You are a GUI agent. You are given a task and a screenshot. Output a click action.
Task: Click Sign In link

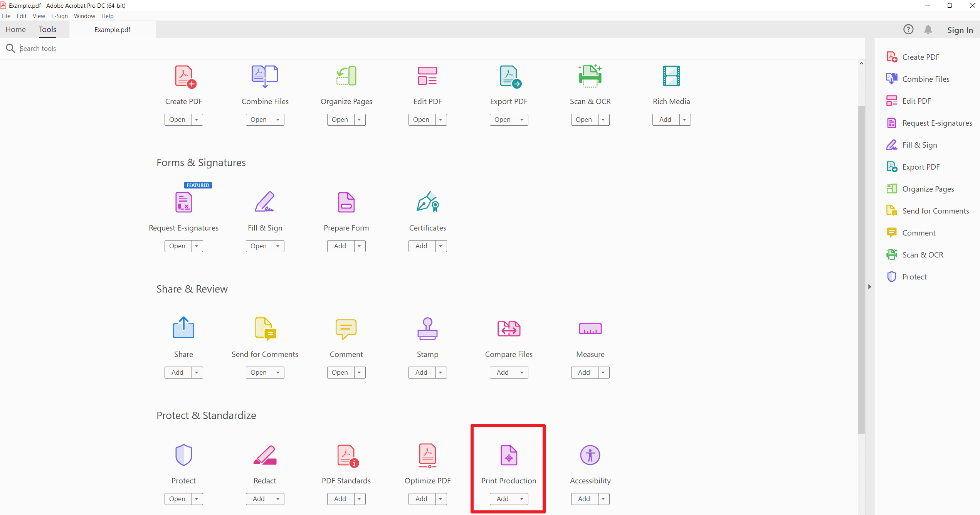(960, 30)
